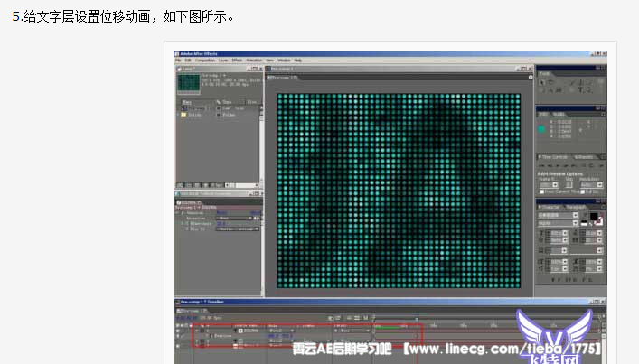Open the File menu in After Effects
Viewport: 639px width, 364px height.
[x=178, y=61]
